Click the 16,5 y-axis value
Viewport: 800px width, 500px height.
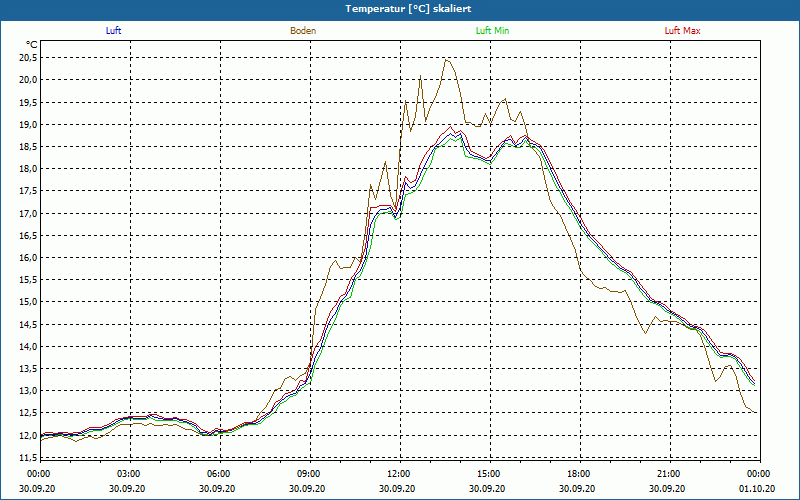coord(28,235)
